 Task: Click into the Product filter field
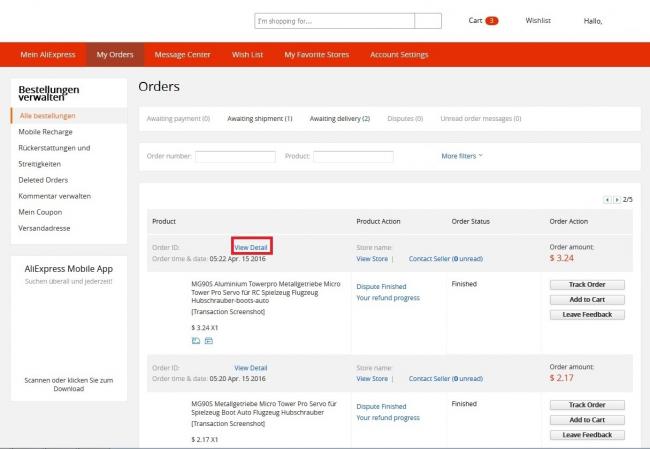pos(353,156)
